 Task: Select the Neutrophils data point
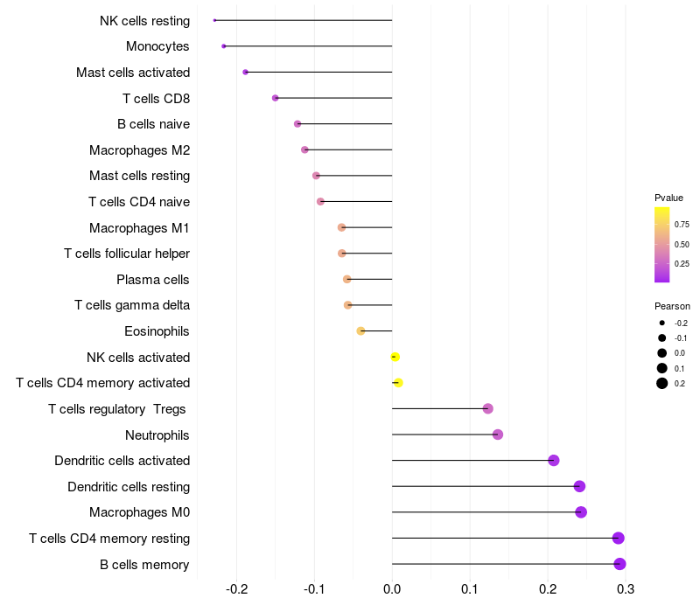coord(498,435)
